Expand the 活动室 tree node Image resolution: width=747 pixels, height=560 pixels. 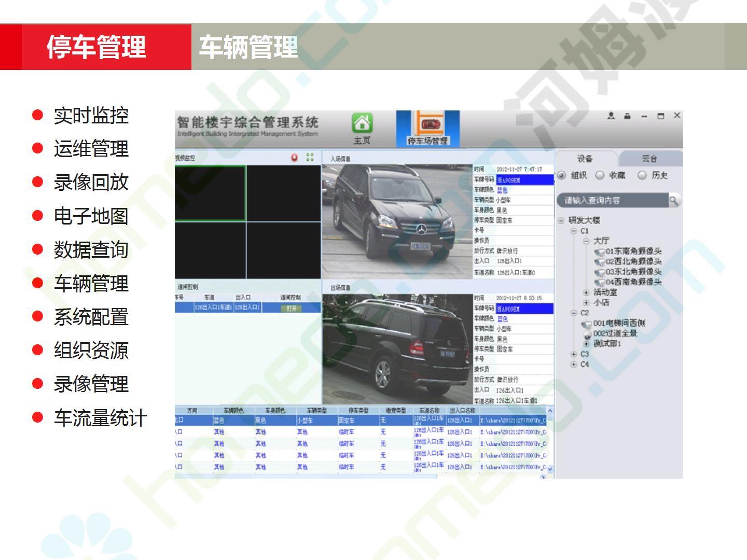point(586,292)
